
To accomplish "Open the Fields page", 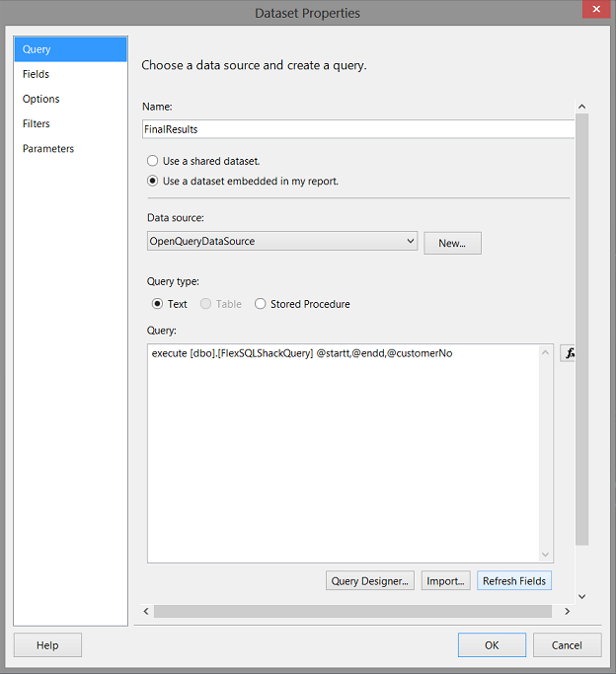I will tap(70, 74).
